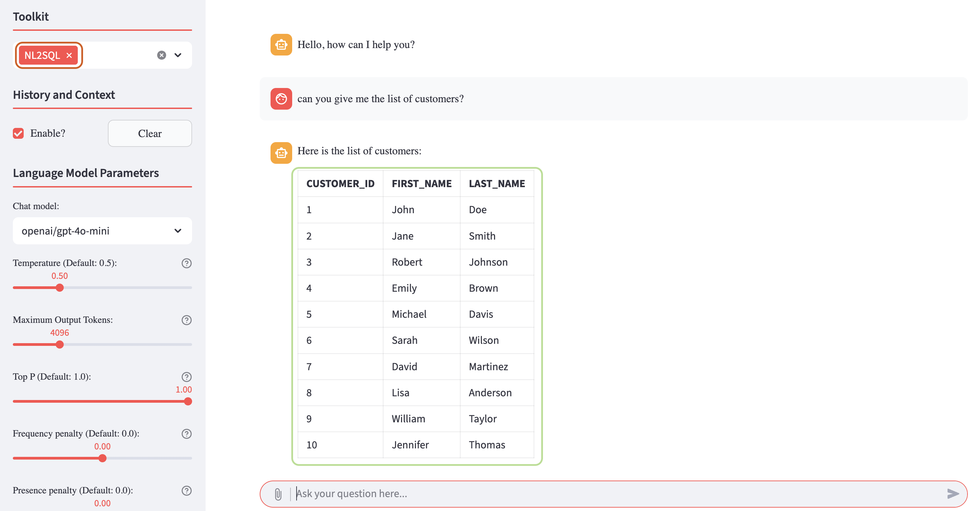Screen dimensions: 980x511
Task: Click the Frequency penalty slider handle
Action: click(102, 458)
